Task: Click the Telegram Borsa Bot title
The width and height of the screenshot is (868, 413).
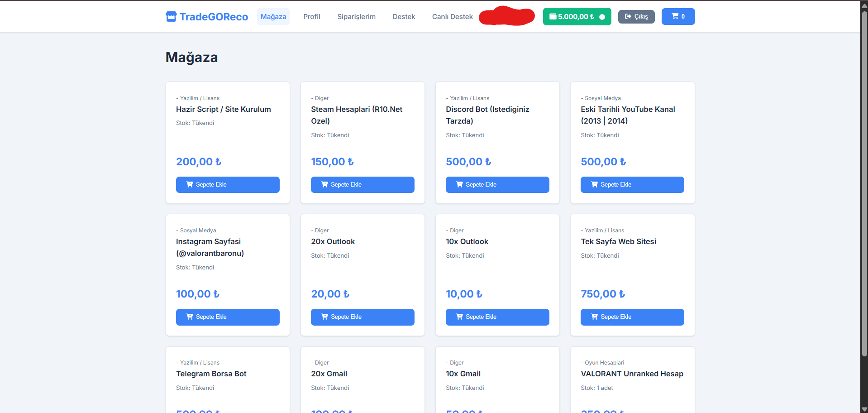Action: pos(211,374)
